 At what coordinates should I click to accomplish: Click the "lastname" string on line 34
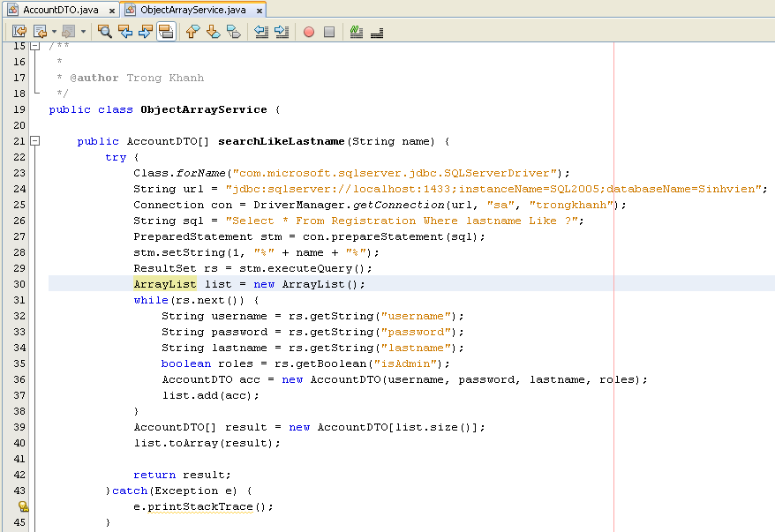[x=416, y=348]
